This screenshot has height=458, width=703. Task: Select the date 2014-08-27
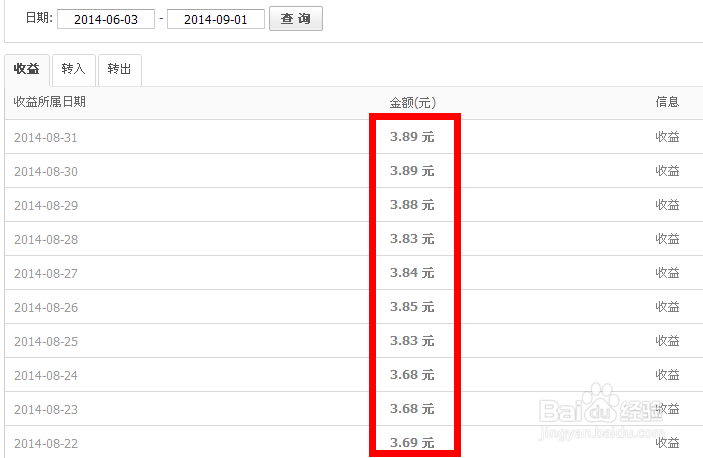tap(46, 273)
